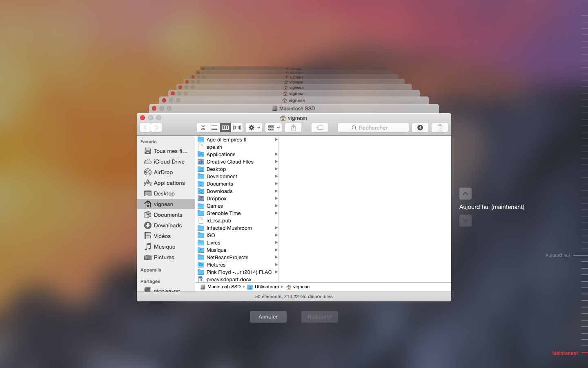
Task: Click Utilisateurs in path bar
Action: pos(263,287)
